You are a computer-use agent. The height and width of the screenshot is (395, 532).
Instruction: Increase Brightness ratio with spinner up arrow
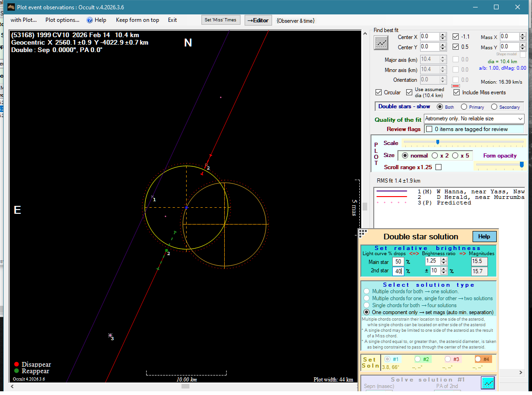443,259
